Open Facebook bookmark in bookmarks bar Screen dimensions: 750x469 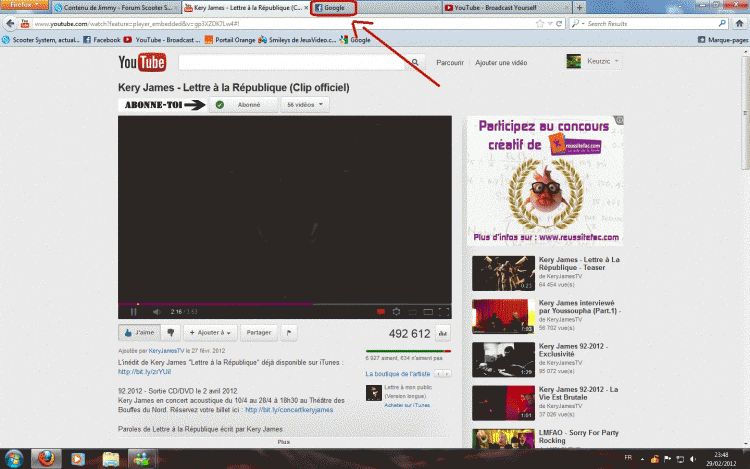point(102,40)
